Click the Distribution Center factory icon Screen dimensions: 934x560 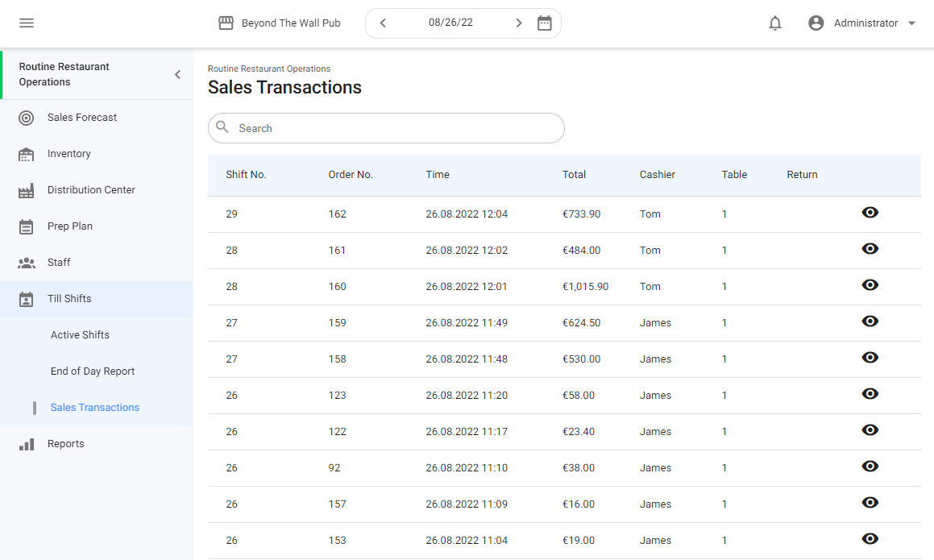click(27, 190)
